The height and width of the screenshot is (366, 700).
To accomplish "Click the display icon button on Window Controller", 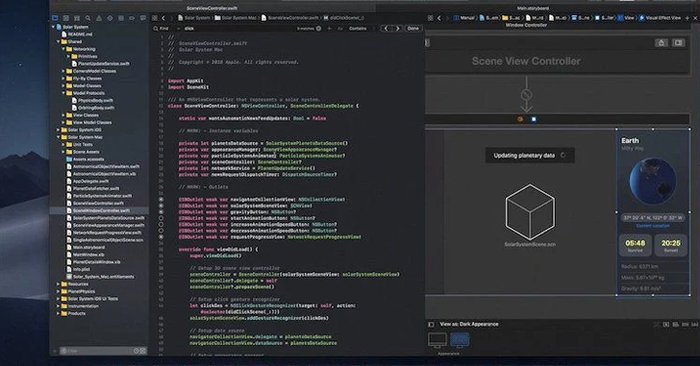I will (x=679, y=43).
